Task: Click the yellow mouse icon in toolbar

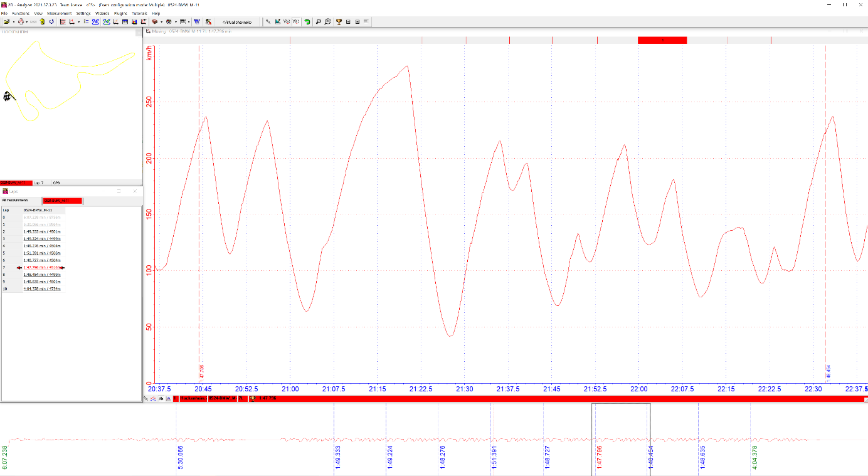Action: click(x=42, y=21)
